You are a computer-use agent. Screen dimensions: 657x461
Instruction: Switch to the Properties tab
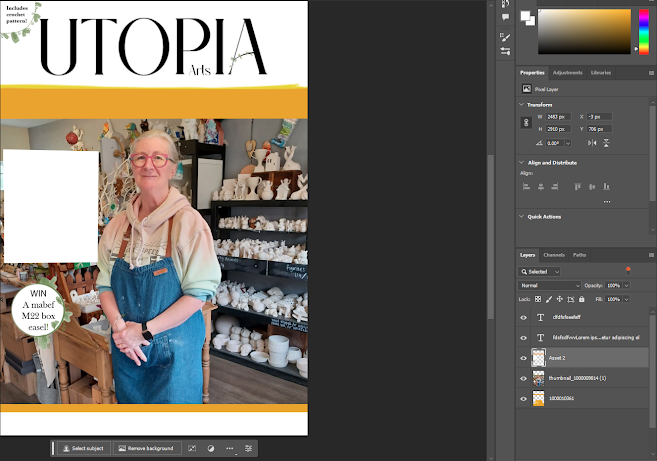(x=532, y=73)
